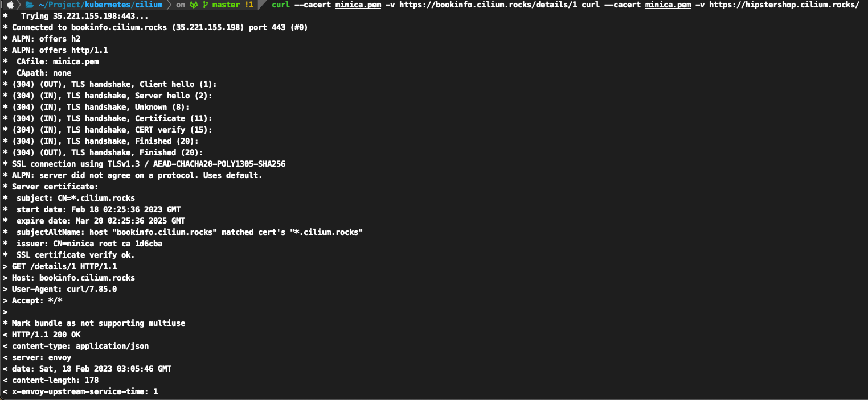Click the 'expire date: Mar 20' line
Screen dimensions: 868x400
(x=101, y=221)
